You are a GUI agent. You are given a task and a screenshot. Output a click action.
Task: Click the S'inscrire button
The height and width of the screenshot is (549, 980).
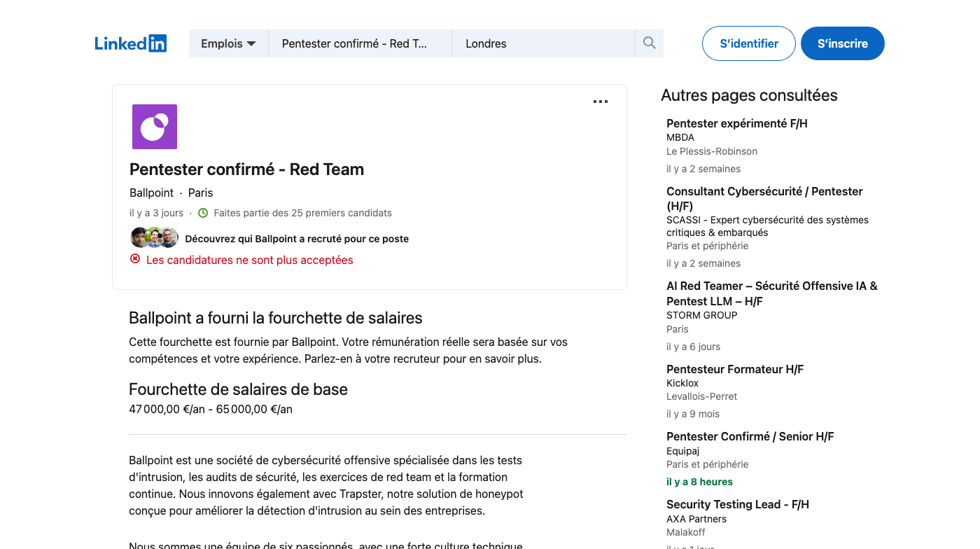click(x=843, y=43)
